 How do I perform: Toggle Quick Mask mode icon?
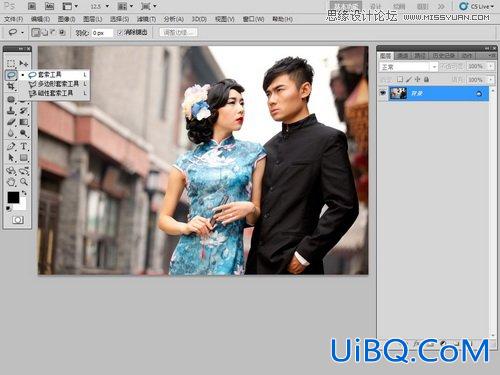(x=18, y=220)
